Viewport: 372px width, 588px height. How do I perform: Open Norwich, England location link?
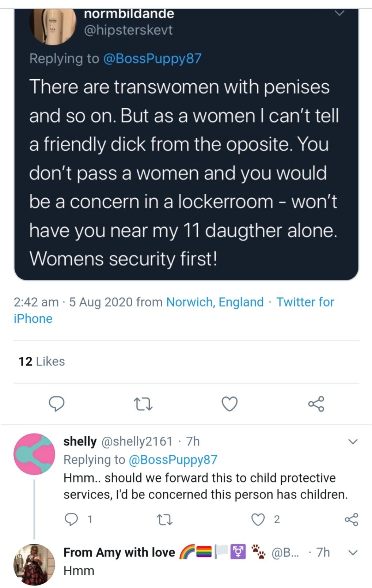215,302
